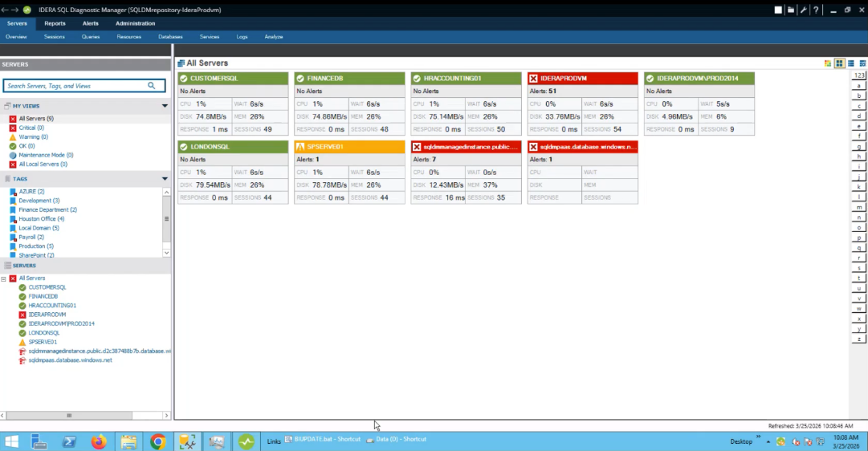
Task: Click SPSERVE01 warning icon on card
Action: pos(300,147)
